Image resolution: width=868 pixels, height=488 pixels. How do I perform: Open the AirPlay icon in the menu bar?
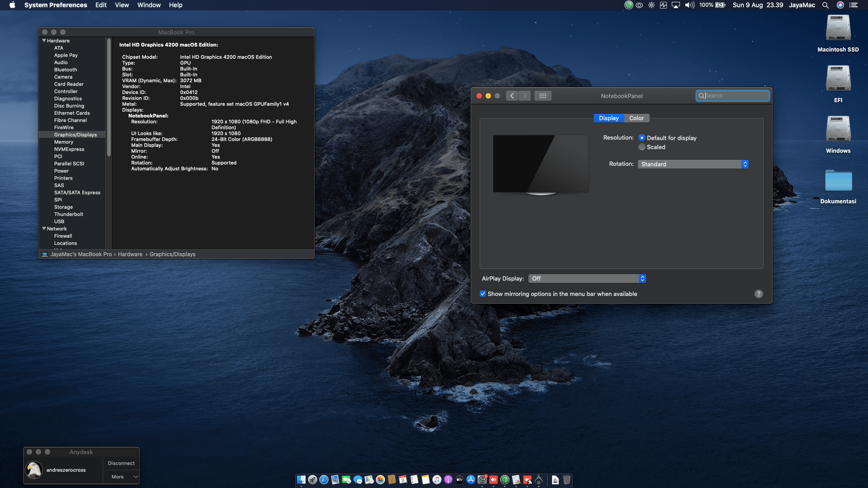point(676,5)
